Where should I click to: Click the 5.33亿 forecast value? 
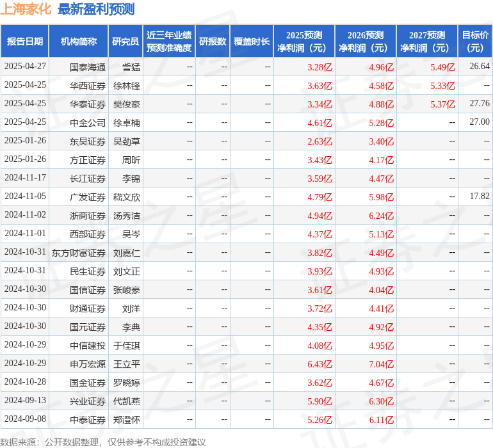click(442, 86)
